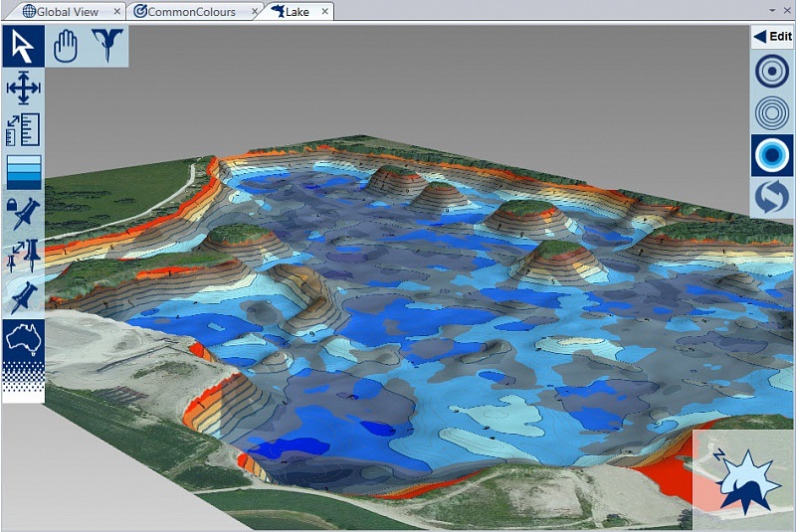Click the refresh rotate arrows icon
The width and height of the screenshot is (796, 532).
tap(772, 197)
